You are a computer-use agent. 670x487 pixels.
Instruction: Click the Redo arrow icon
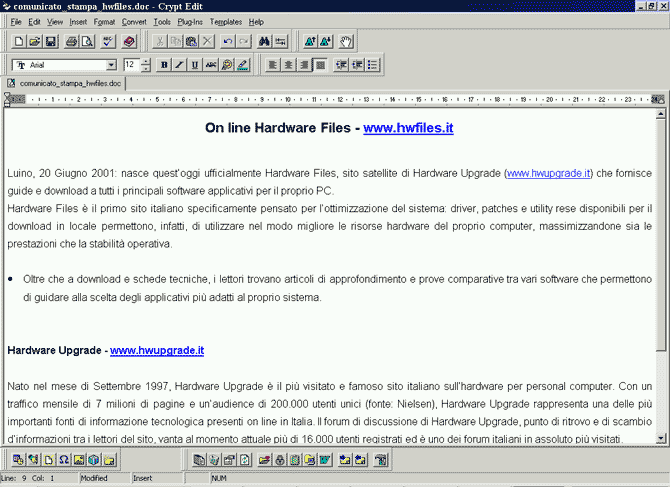(x=244, y=41)
